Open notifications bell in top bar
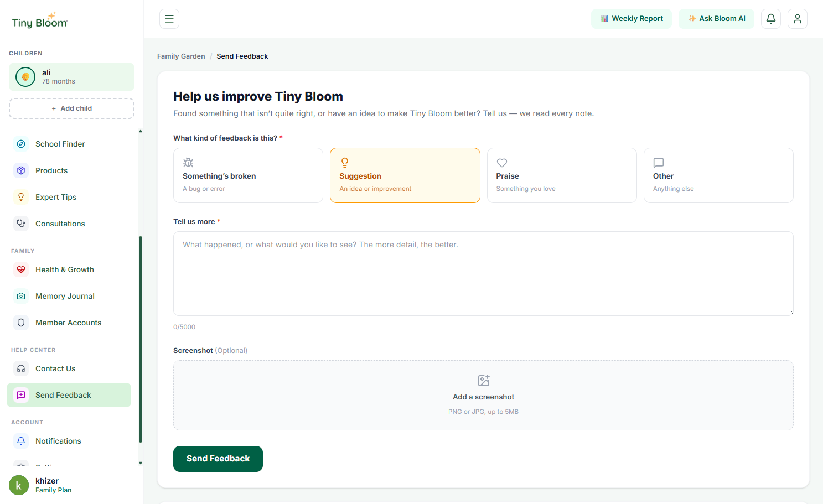This screenshot has width=823, height=504. pyautogui.click(x=771, y=19)
